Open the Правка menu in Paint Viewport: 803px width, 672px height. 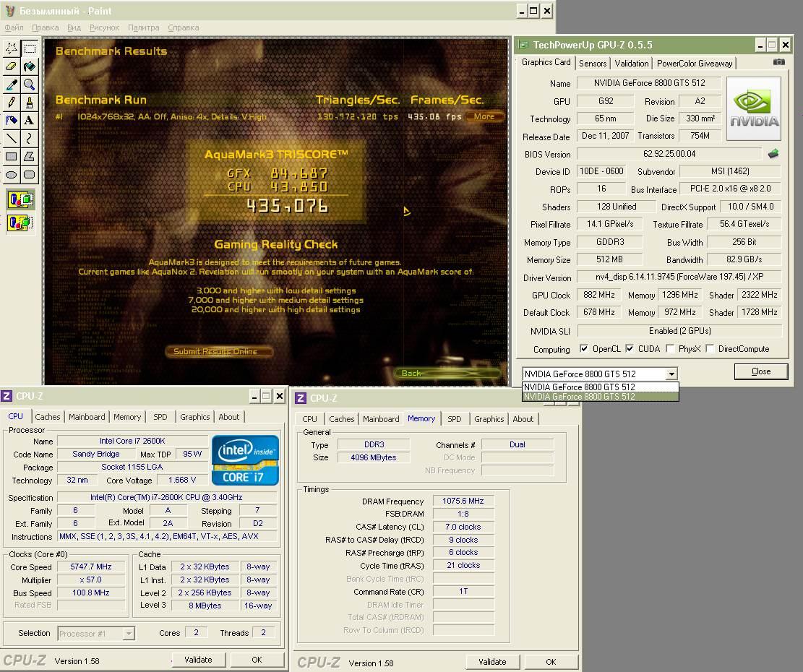tap(45, 27)
